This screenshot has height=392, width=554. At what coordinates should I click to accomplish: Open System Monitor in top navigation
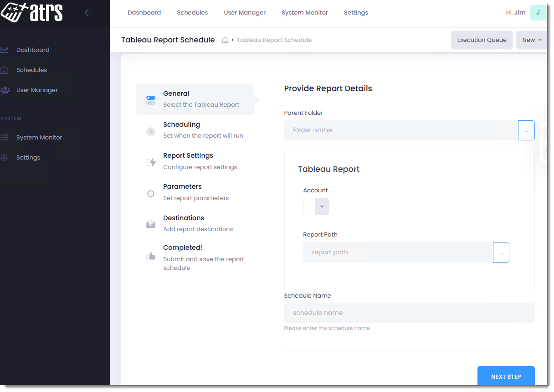pos(305,13)
